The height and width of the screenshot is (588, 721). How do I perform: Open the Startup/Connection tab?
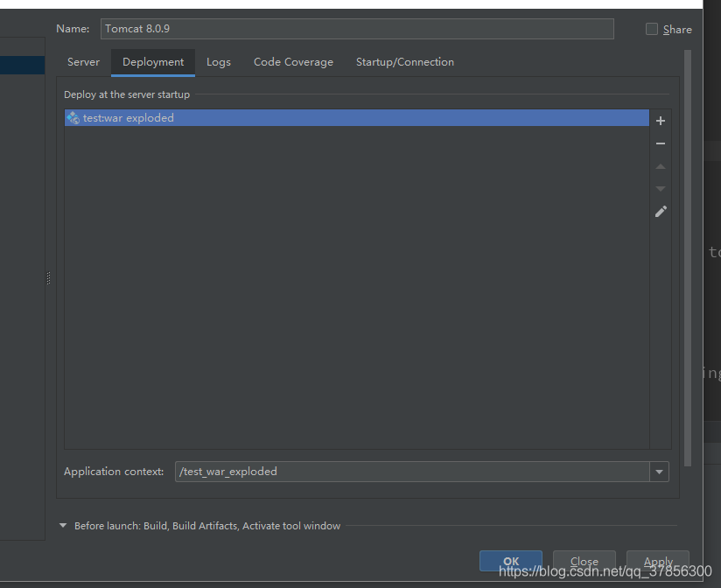pos(404,62)
